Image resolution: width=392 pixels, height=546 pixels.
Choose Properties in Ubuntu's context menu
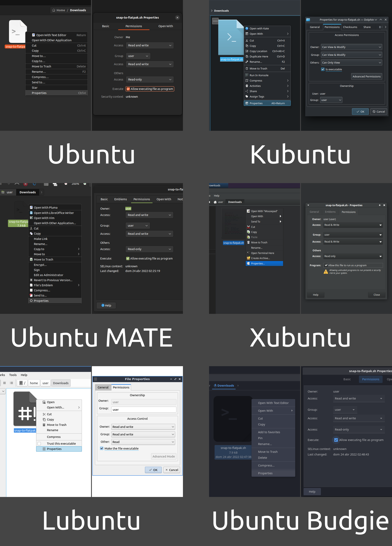(57, 93)
